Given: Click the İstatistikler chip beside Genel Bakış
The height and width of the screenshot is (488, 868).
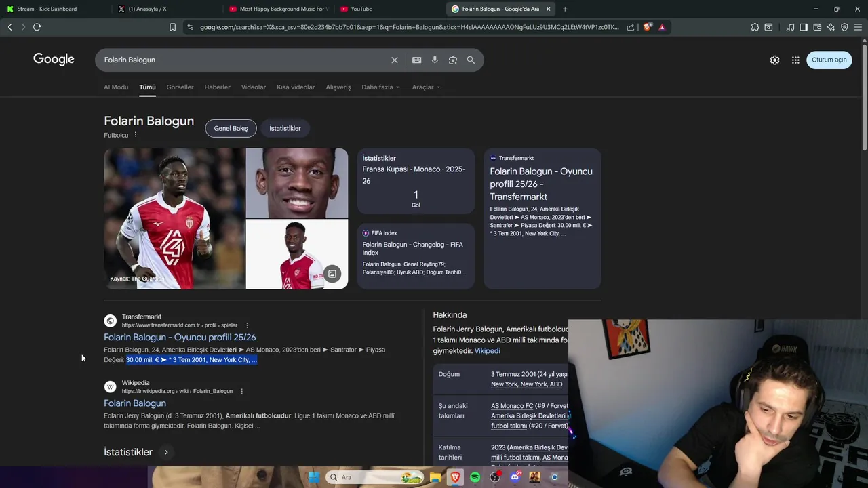Looking at the screenshot, I should click(285, 128).
